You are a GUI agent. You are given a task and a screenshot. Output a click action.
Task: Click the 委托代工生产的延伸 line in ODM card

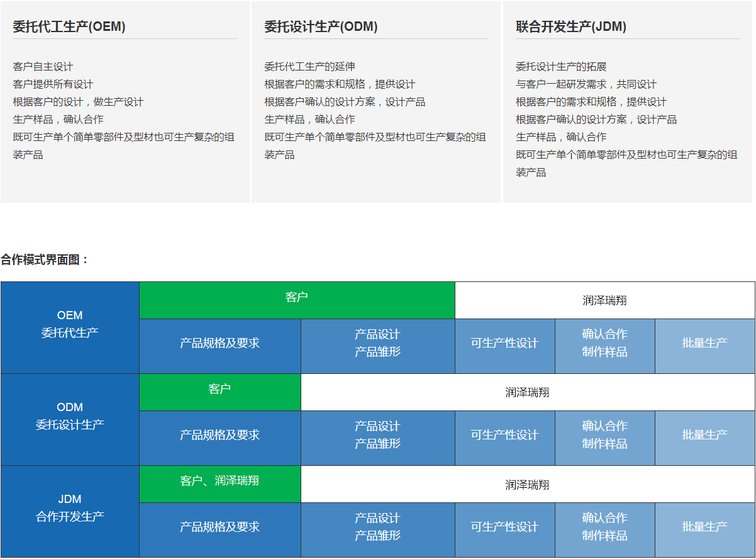pyautogui.click(x=309, y=67)
